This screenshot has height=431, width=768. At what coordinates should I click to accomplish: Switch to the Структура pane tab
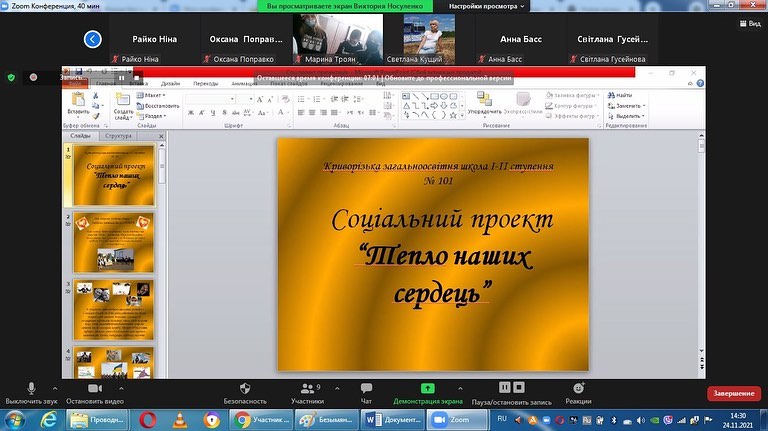tap(118, 136)
